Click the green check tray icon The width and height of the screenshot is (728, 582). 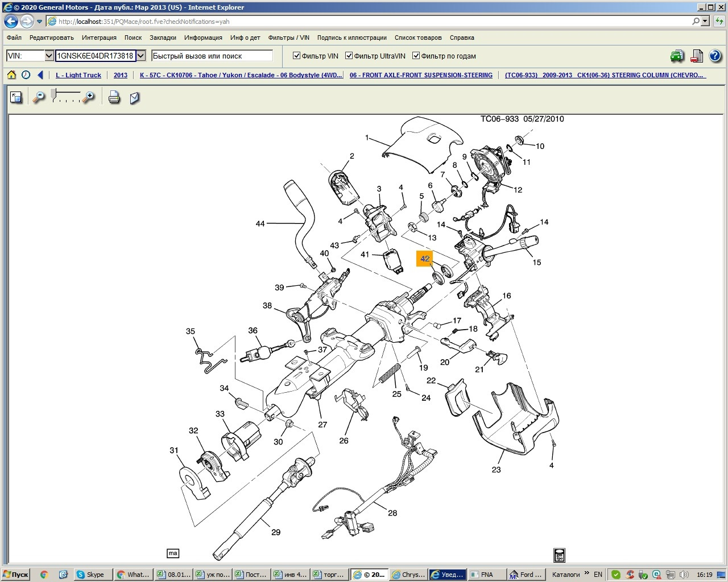point(615,575)
